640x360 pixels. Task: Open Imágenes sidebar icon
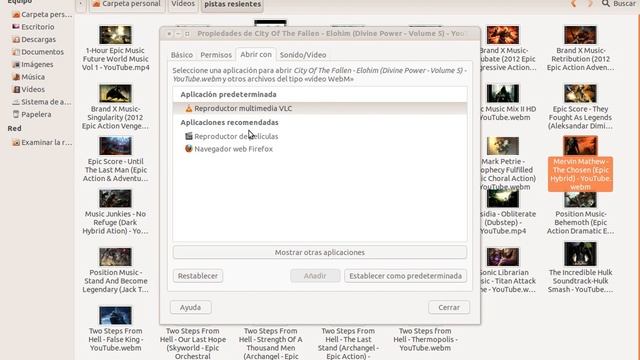pos(16,64)
